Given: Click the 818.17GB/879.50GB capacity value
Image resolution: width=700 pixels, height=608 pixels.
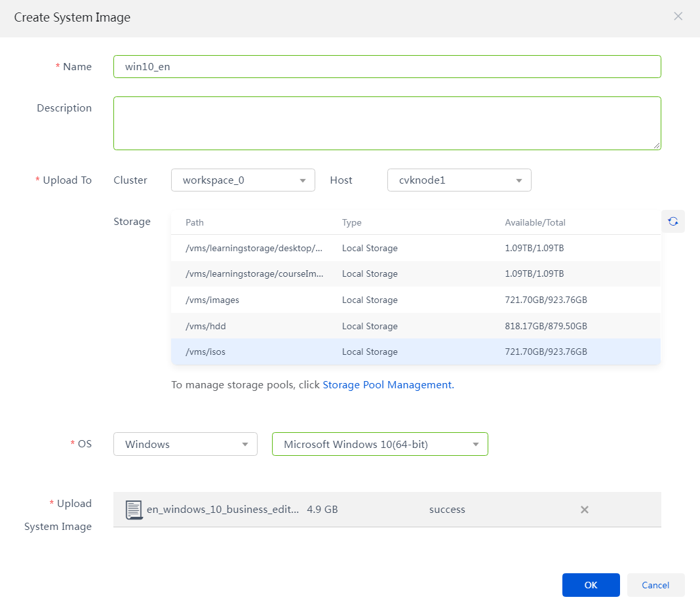Looking at the screenshot, I should click(x=545, y=326).
